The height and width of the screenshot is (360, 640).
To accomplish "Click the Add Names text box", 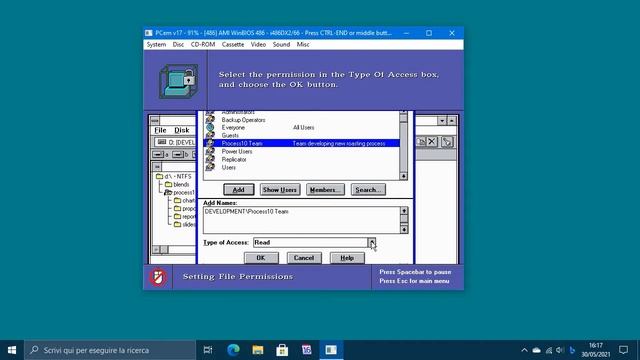I will (302, 220).
